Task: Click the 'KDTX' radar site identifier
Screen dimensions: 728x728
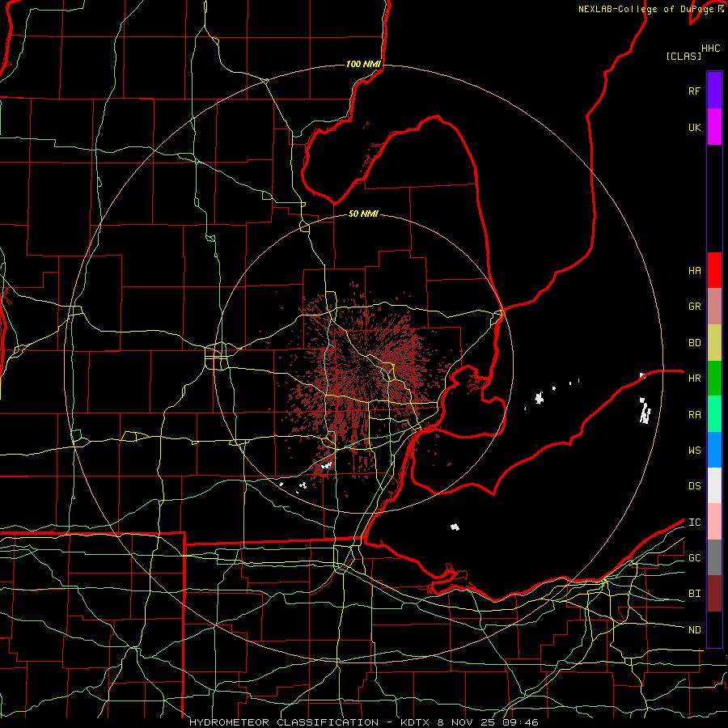Action: (x=416, y=722)
